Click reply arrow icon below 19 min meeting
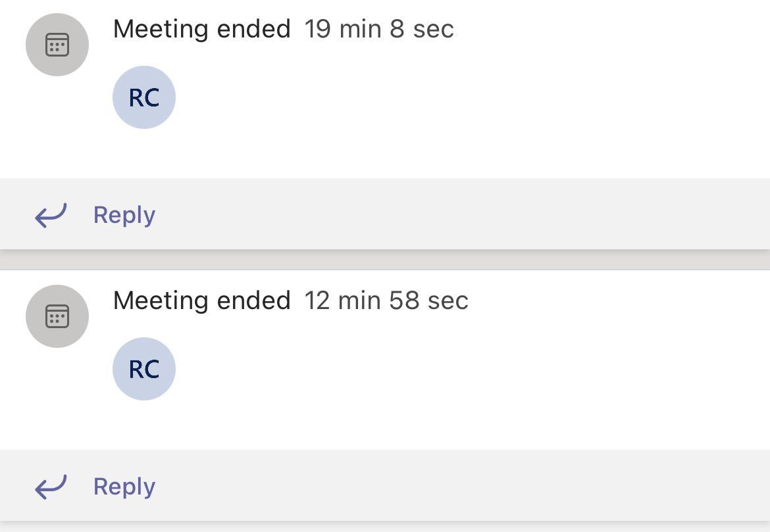Viewport: 770px width, 532px height. [51, 215]
